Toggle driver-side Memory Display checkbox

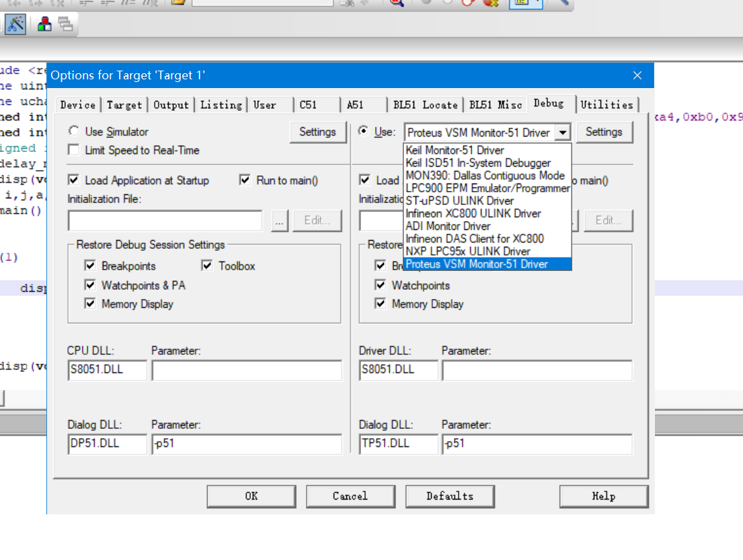[x=381, y=303]
